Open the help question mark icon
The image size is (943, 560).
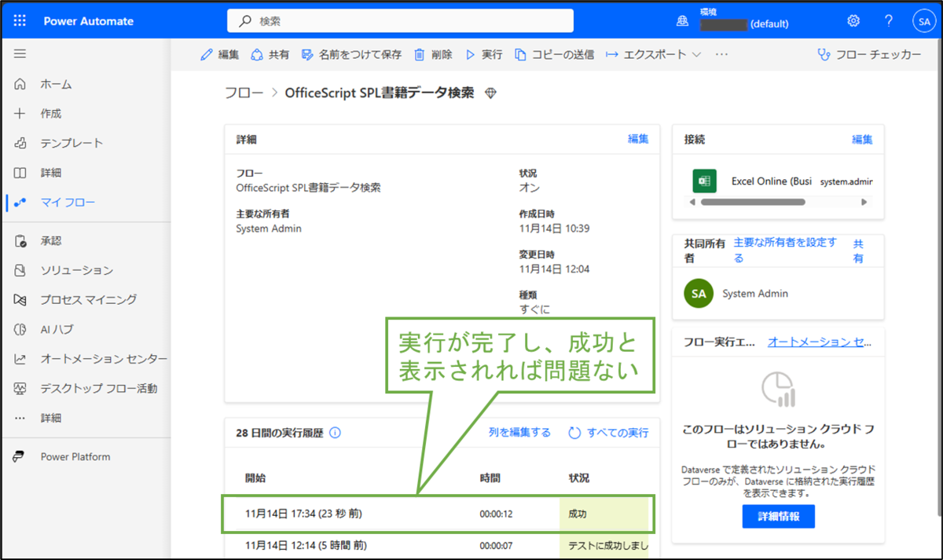pyautogui.click(x=888, y=21)
